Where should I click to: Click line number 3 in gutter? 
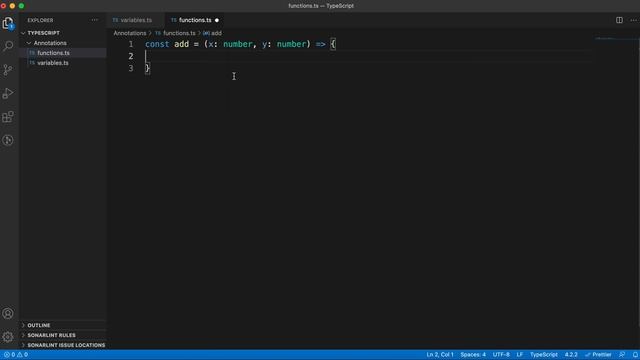[x=131, y=68]
